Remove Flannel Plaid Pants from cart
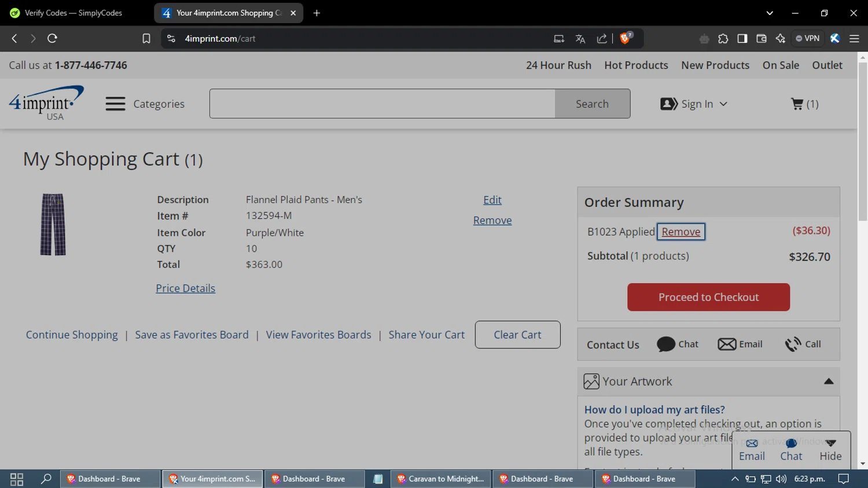868x488 pixels. (x=492, y=221)
